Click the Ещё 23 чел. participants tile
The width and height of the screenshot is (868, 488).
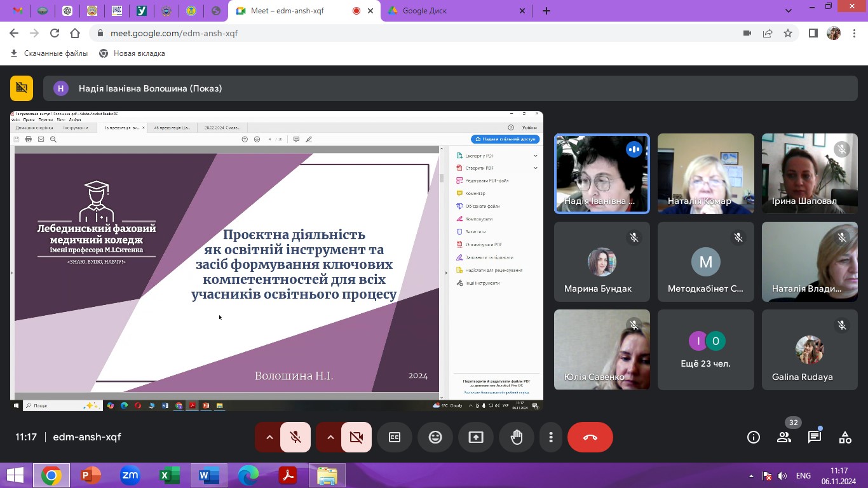(705, 349)
